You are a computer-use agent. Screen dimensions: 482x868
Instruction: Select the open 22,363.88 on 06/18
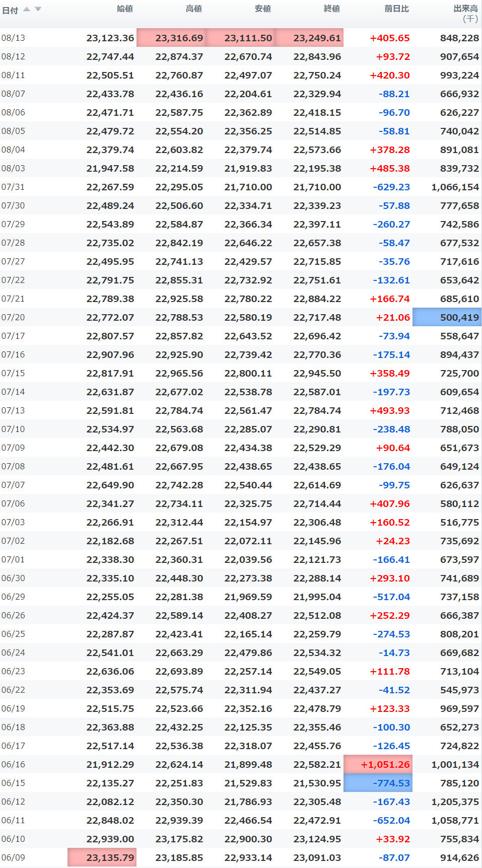point(110,727)
